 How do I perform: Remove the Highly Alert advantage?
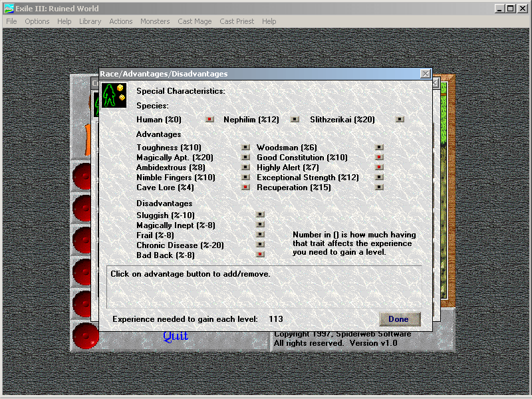pyautogui.click(x=379, y=168)
